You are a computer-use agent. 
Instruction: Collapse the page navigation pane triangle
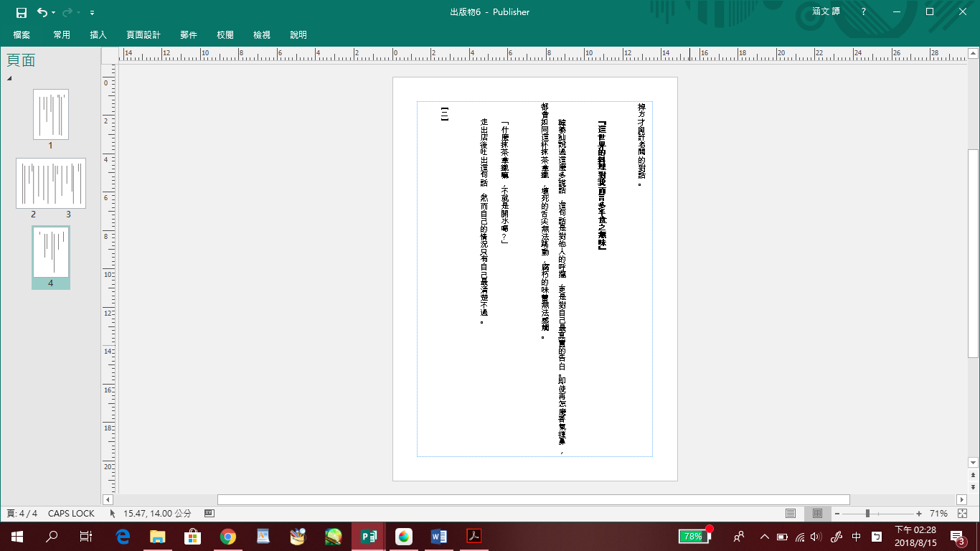[x=10, y=78]
